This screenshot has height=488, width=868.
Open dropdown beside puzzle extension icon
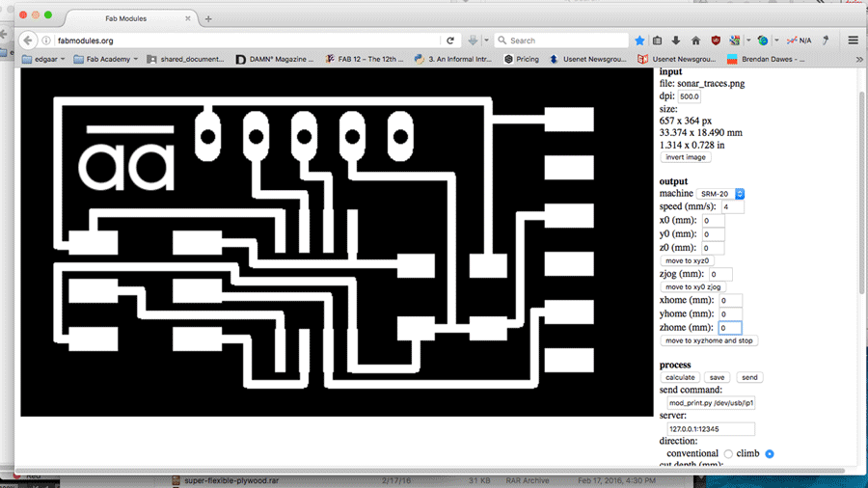[x=748, y=41]
